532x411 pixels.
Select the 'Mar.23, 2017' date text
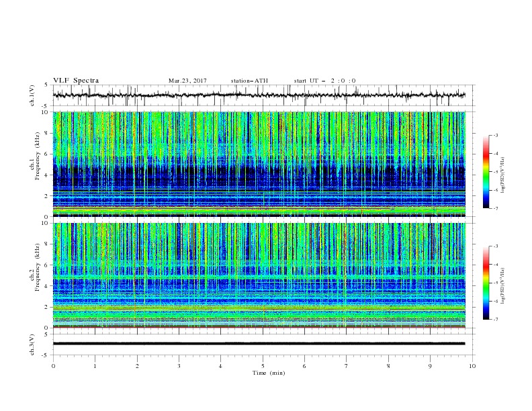(187, 81)
